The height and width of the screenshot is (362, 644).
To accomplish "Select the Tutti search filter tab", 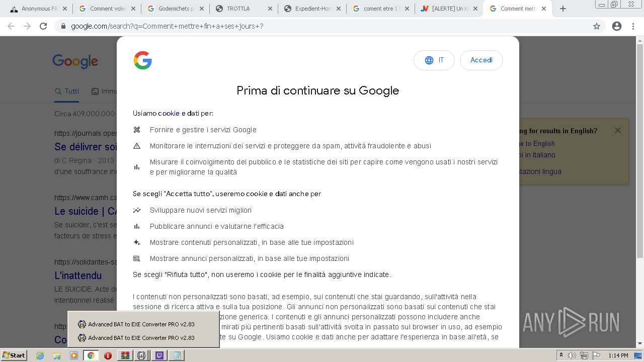I will (x=67, y=92).
